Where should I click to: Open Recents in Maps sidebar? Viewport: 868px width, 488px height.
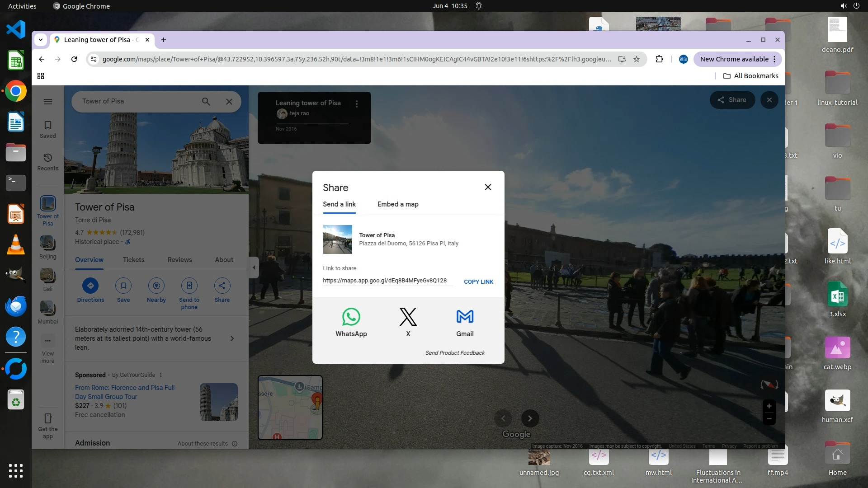(48, 161)
